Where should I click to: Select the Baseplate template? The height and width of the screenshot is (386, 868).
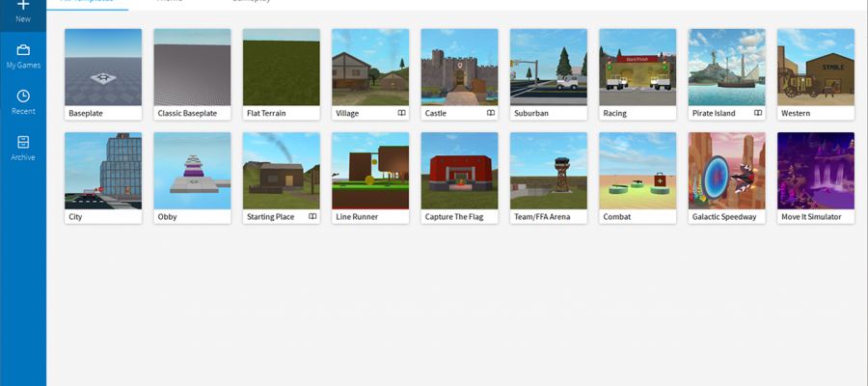tap(103, 74)
